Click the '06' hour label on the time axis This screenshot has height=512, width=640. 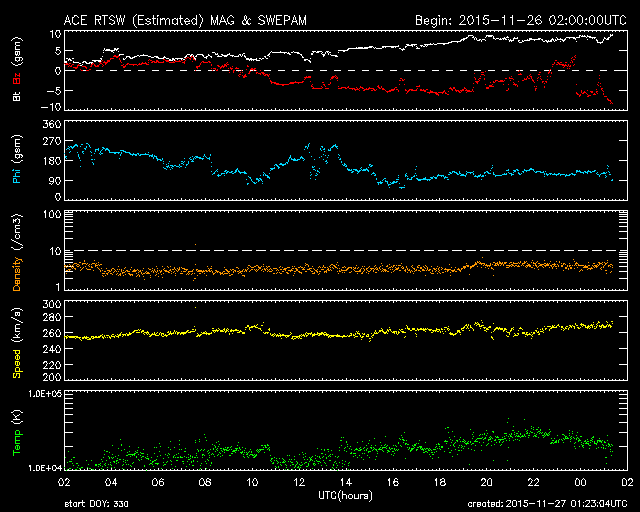click(x=158, y=482)
